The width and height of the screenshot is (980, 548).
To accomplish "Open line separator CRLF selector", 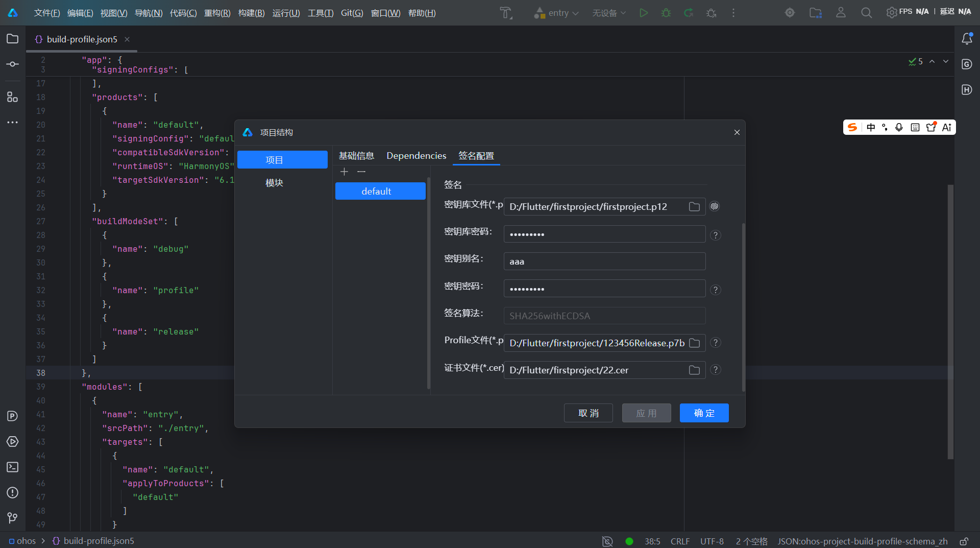I will (680, 541).
